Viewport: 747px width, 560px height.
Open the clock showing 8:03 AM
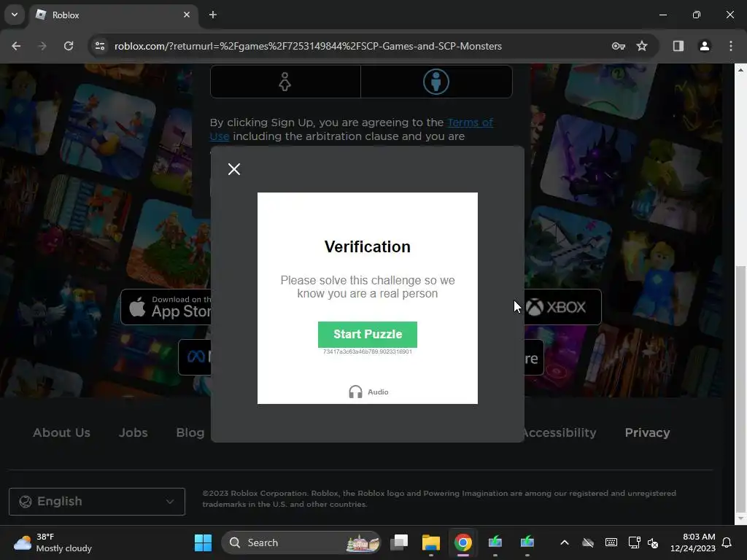point(693,542)
